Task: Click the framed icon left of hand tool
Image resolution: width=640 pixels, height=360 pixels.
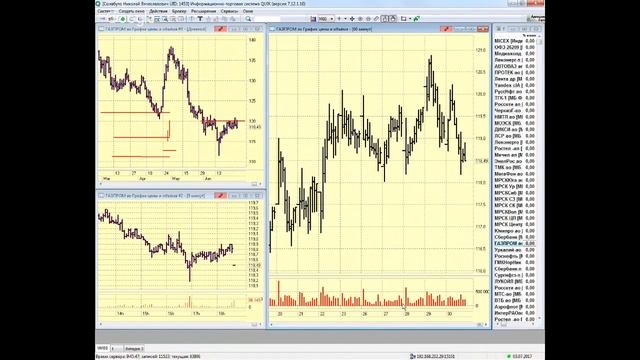Action: 384,19
